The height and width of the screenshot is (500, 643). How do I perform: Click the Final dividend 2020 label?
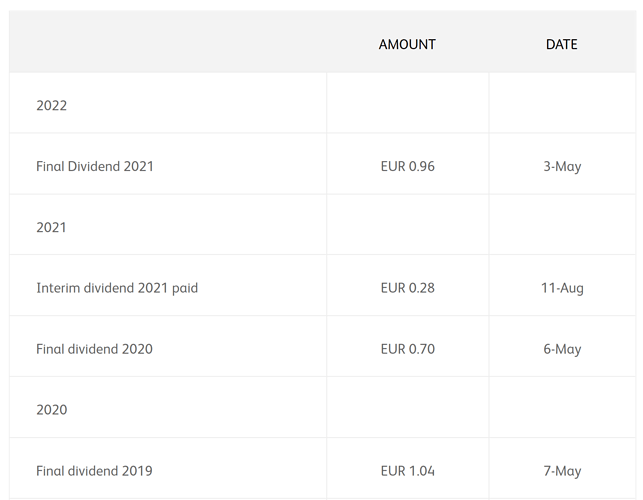tap(94, 349)
